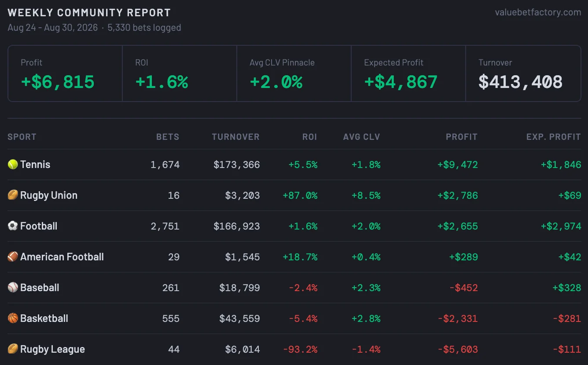Screen dimensions: 588x365
Task: Sort by the AVG CLV column header
Action: [361, 137]
